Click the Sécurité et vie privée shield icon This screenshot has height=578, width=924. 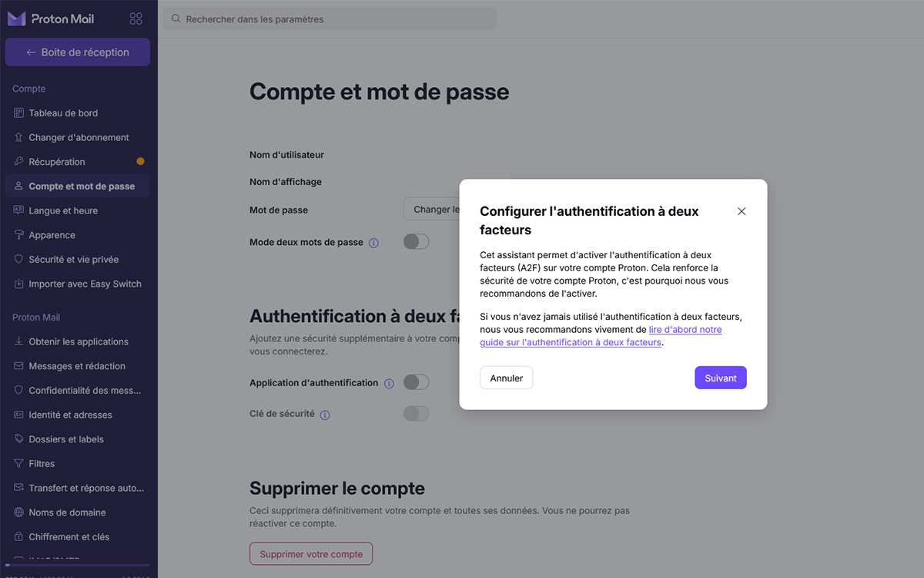19,259
